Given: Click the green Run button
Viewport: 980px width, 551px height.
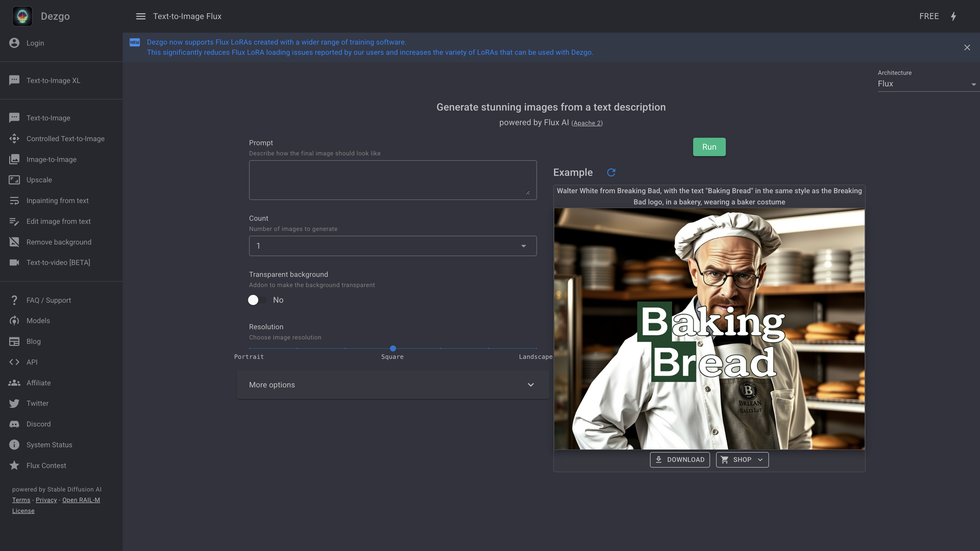Looking at the screenshot, I should [709, 147].
